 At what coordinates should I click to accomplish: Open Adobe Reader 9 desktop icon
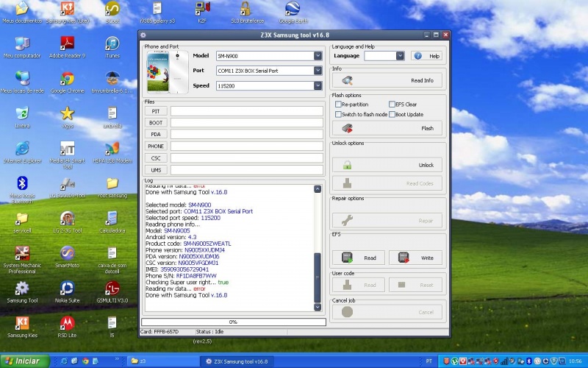(x=68, y=47)
